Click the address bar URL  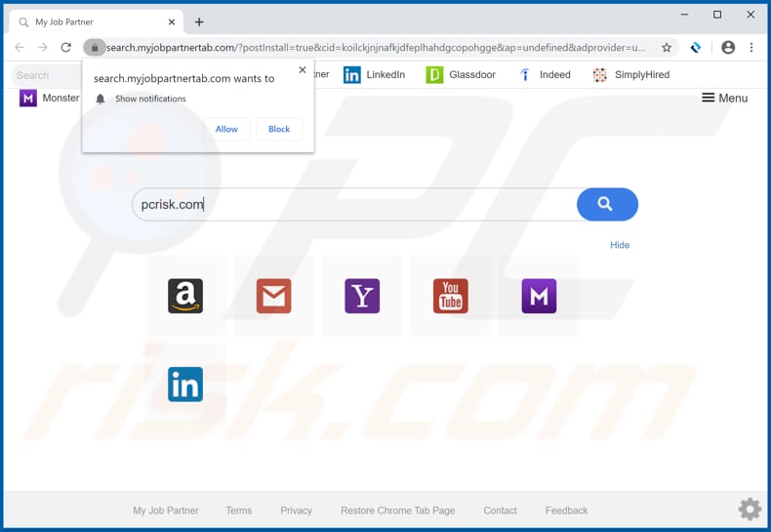(x=376, y=48)
